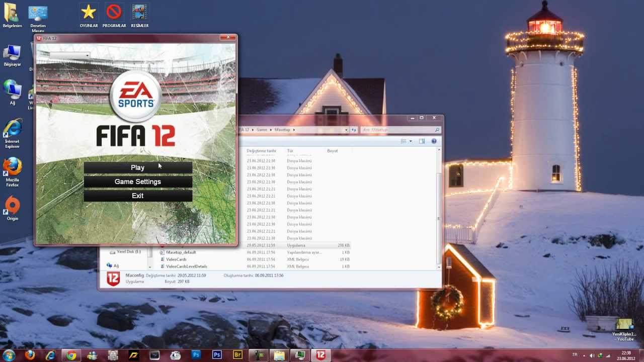Launch Internet Explorer from the taskbar
Screen dimensions: 644x362
51,355
